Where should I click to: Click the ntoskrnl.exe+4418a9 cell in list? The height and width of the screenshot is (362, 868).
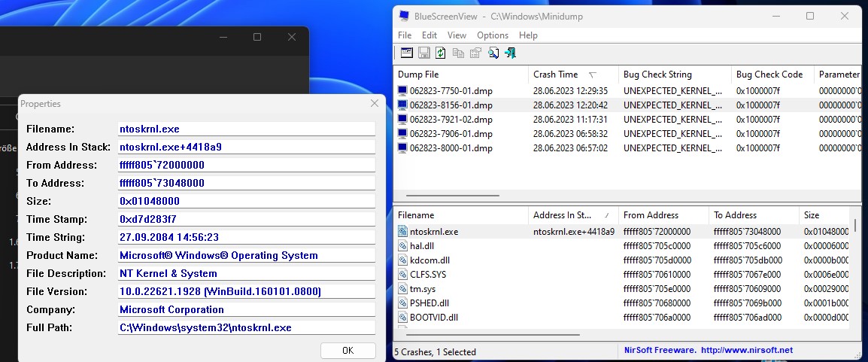(573, 231)
